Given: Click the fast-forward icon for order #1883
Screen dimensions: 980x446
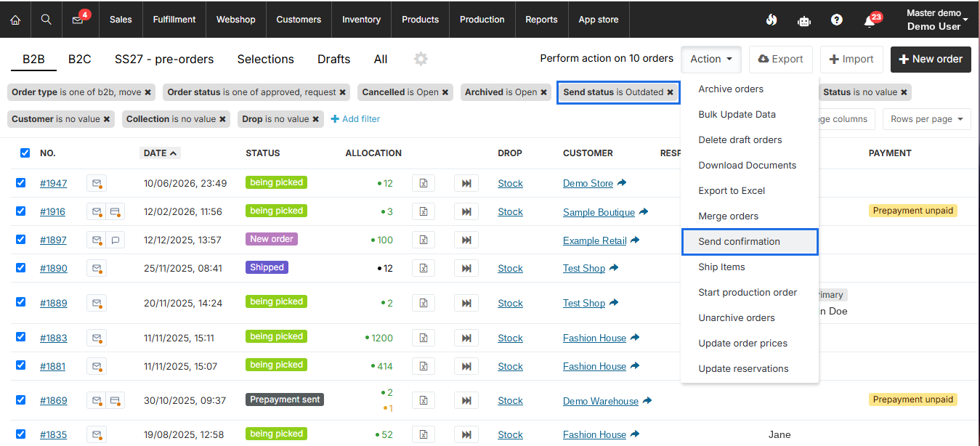Looking at the screenshot, I should pyautogui.click(x=466, y=338).
